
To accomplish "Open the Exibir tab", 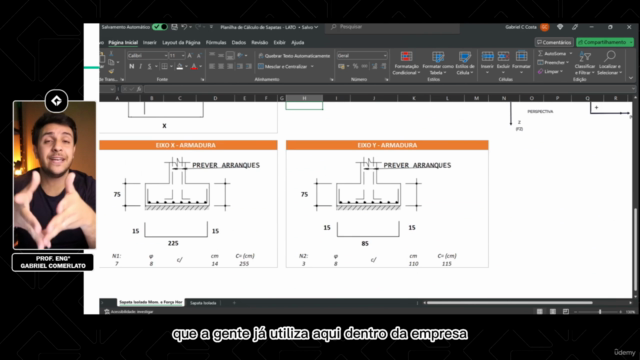I will point(279,42).
